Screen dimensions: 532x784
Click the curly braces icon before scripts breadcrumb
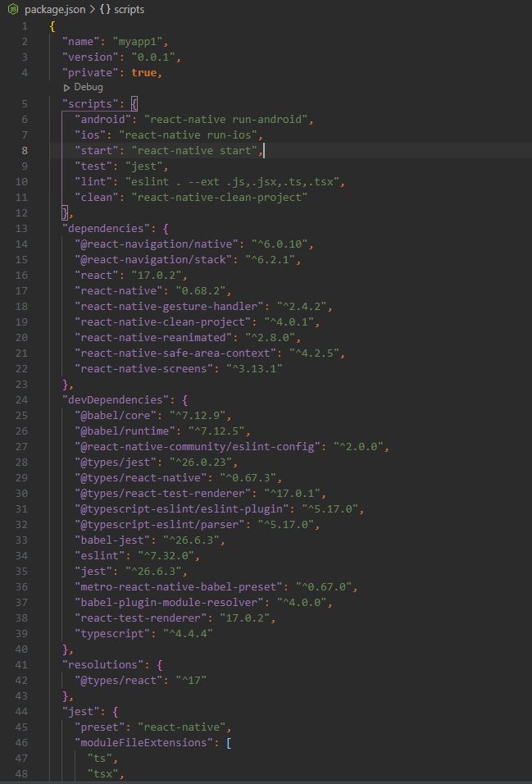coord(105,10)
